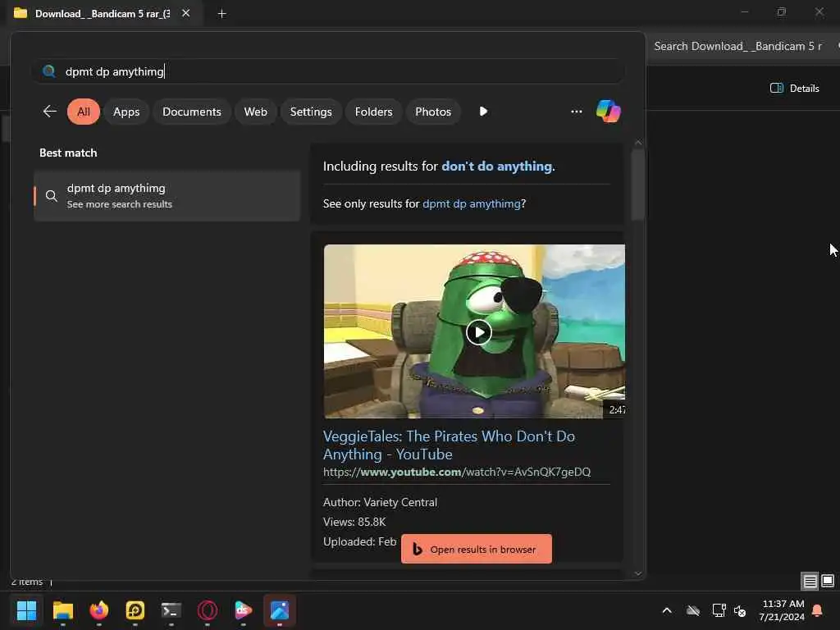This screenshot has height=630, width=840.
Task: Click the results scrollbar thumb
Action: point(637,185)
